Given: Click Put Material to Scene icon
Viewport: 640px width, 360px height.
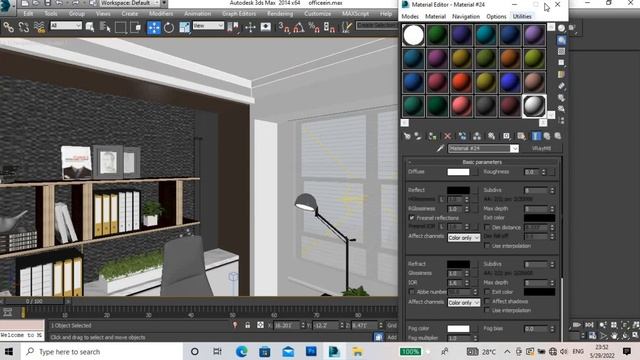Looking at the screenshot, I should tap(417, 136).
